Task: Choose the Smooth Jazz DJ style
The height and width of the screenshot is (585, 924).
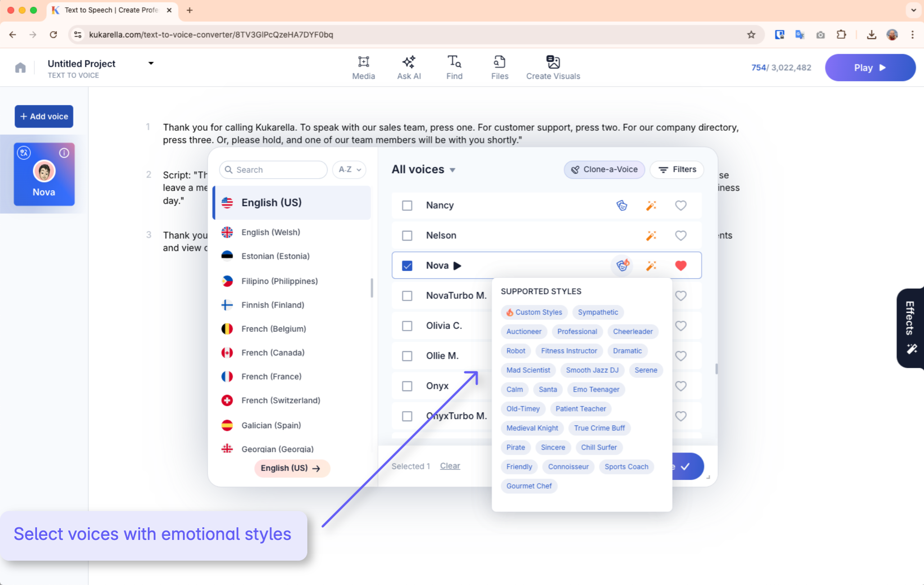Action: point(592,370)
